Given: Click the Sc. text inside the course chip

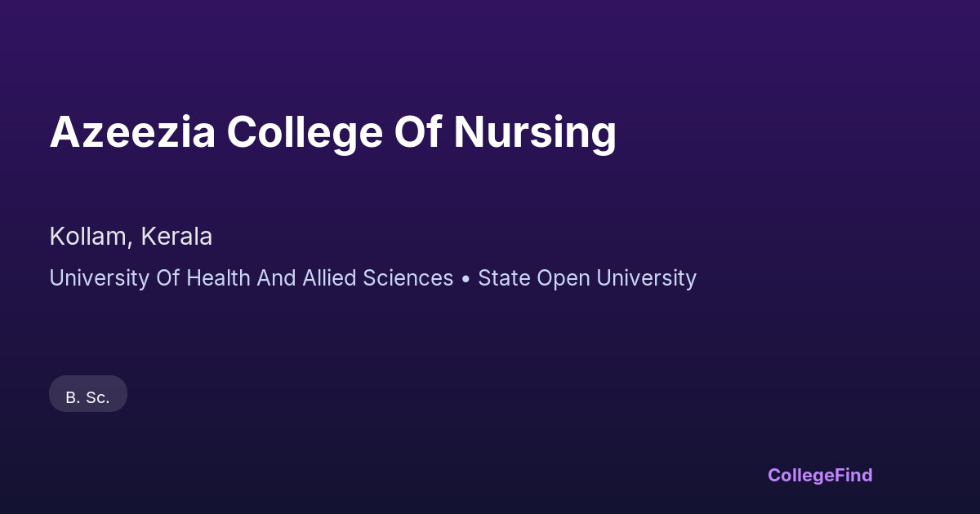Looking at the screenshot, I should coord(97,397).
